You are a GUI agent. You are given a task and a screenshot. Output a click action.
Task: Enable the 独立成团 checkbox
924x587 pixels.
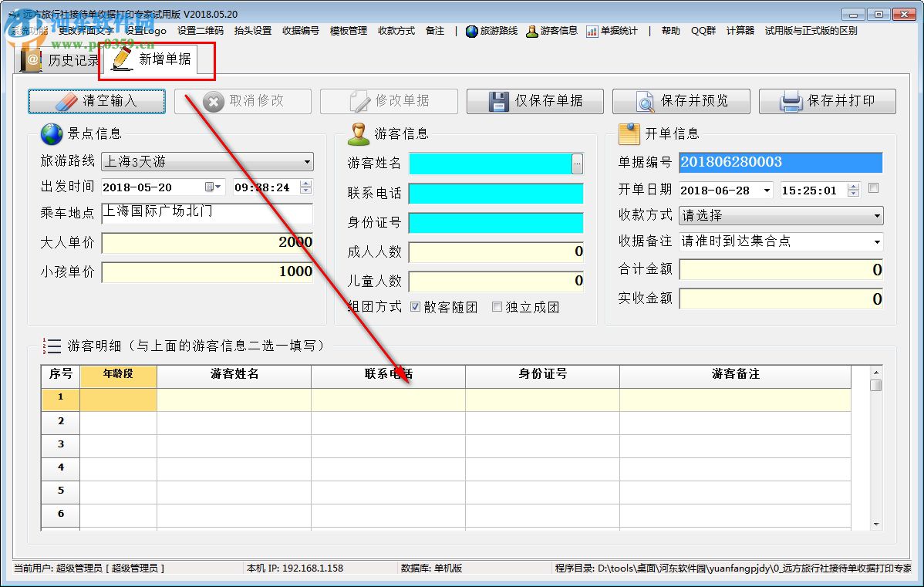pyautogui.click(x=497, y=306)
